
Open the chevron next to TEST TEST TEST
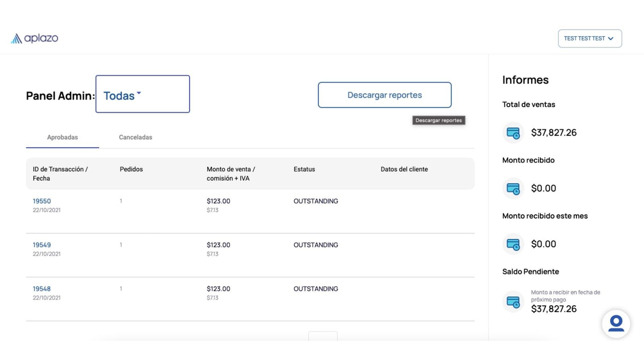610,38
